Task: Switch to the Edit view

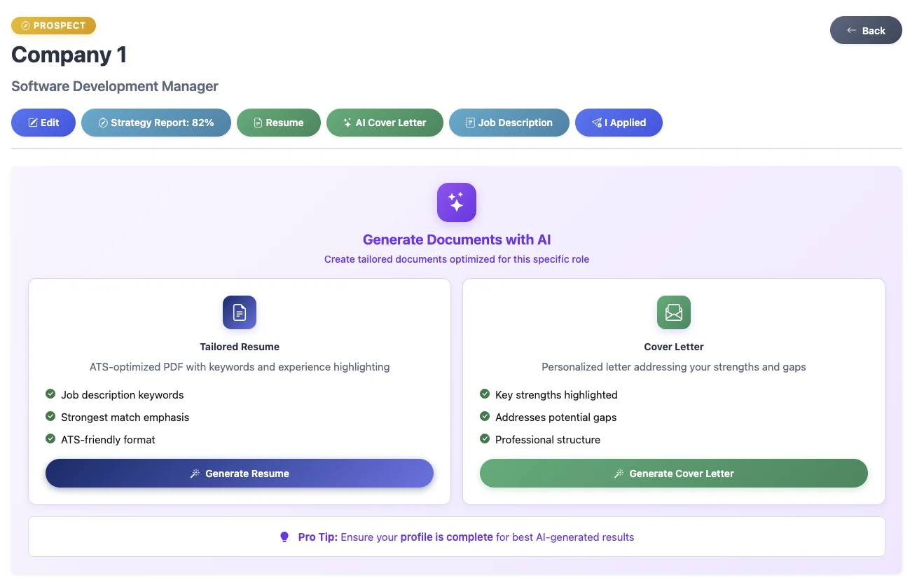Action: coord(43,123)
